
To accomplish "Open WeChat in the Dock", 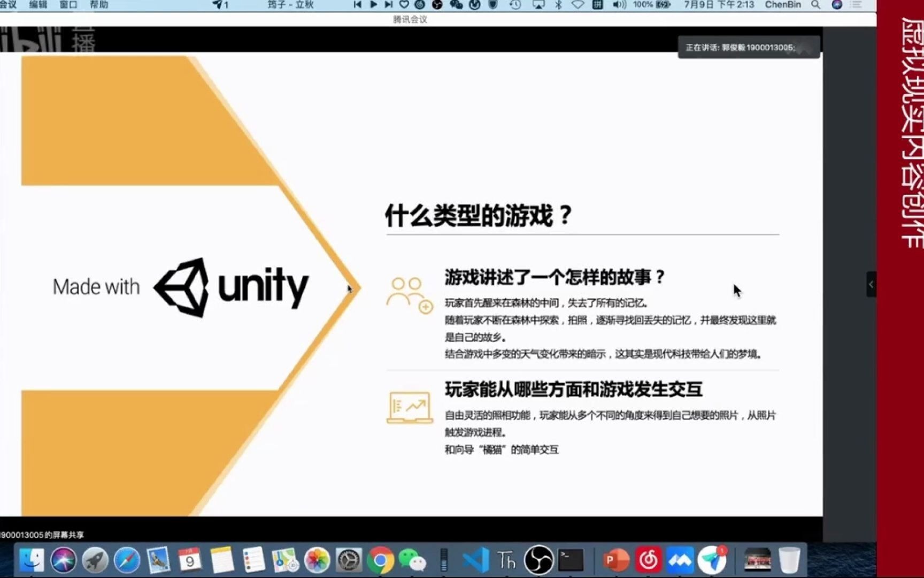I will pos(412,560).
